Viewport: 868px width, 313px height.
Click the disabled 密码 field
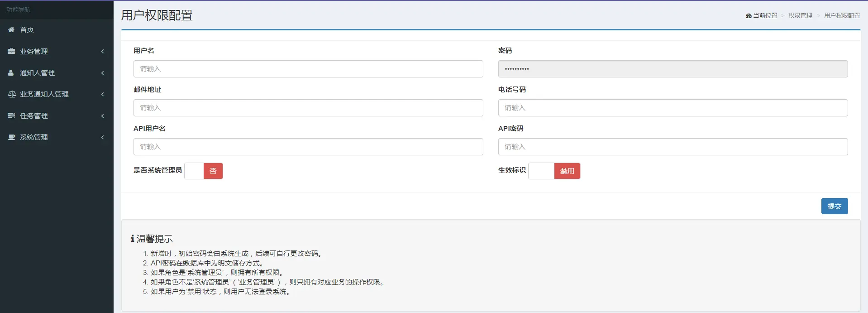pyautogui.click(x=673, y=69)
